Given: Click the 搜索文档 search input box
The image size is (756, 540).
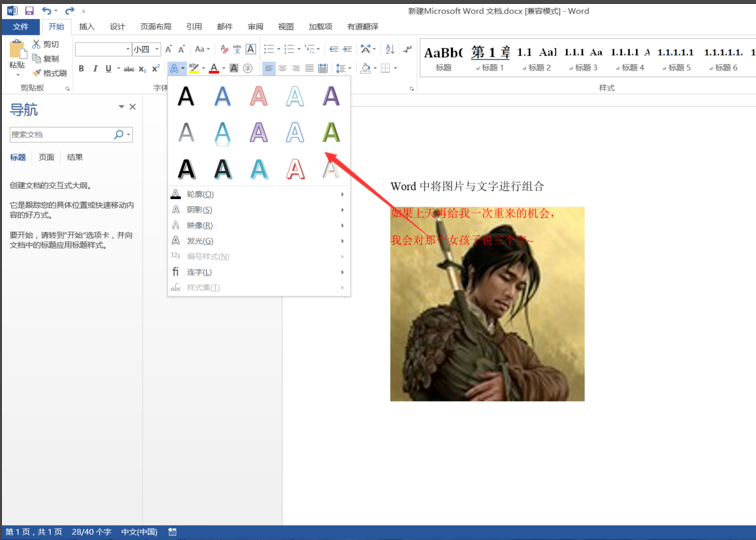Looking at the screenshot, I should (60, 134).
